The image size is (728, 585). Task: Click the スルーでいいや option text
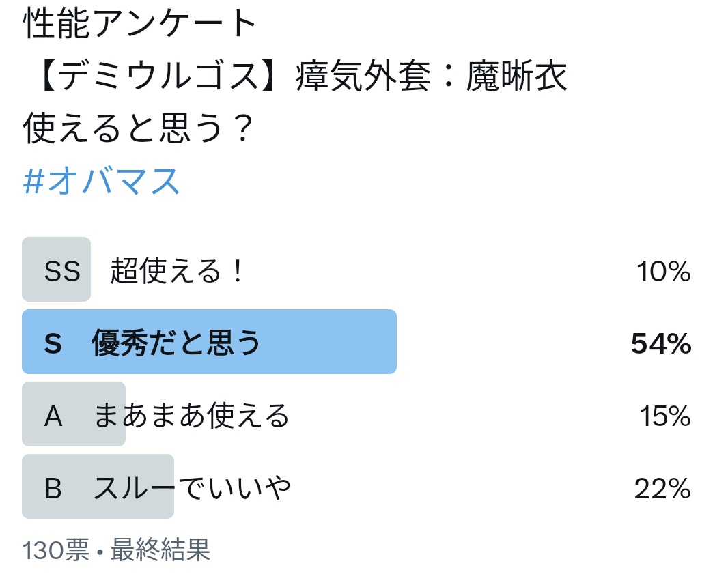coord(192,487)
